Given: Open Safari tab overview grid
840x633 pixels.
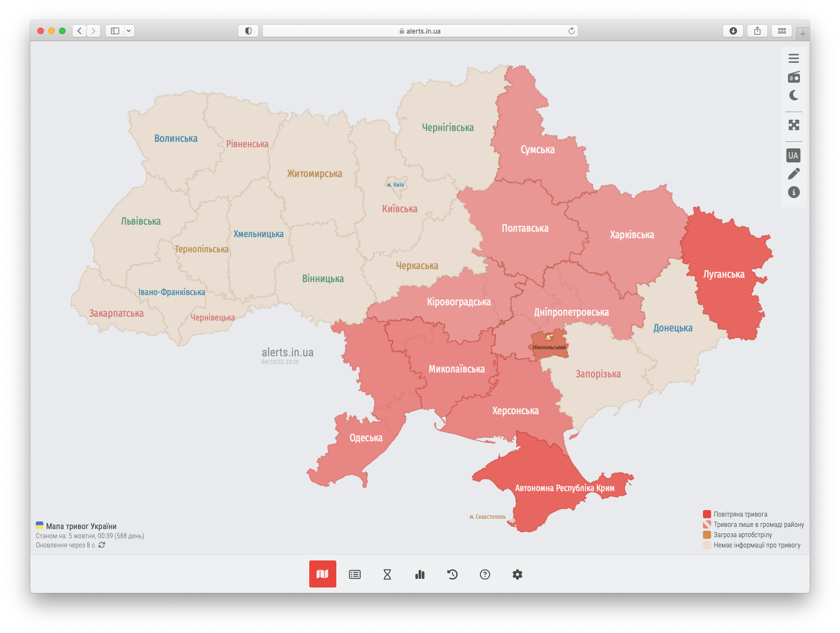Looking at the screenshot, I should [x=782, y=31].
